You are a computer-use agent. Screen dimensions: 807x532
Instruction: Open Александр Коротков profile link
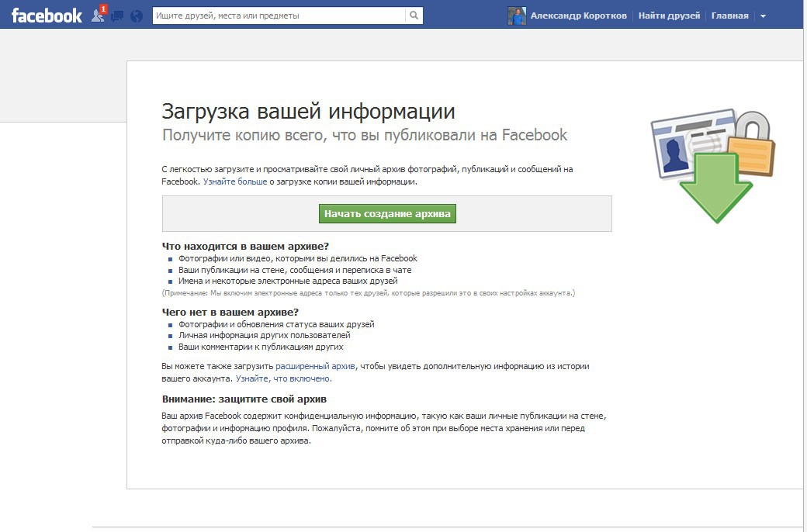click(x=579, y=16)
